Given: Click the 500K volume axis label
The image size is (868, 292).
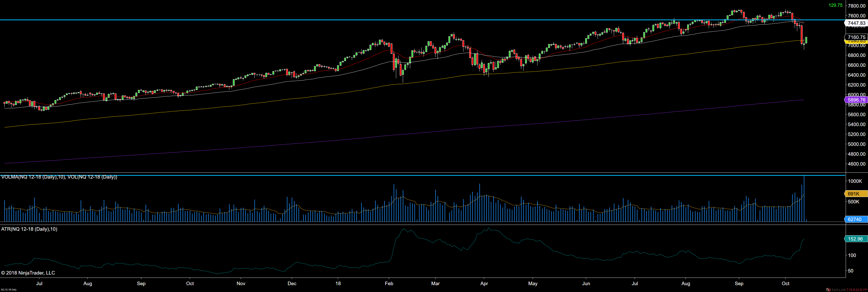Looking at the screenshot, I should click(x=854, y=202).
